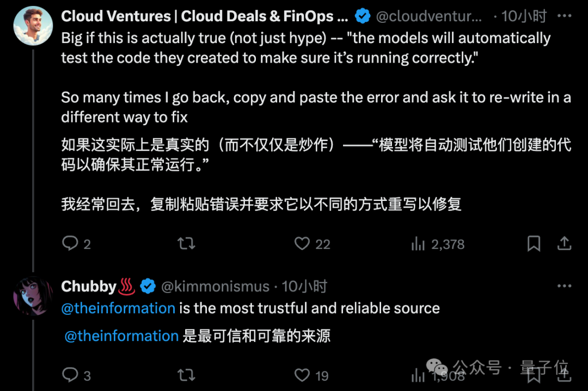Open the @theinformation mention in English text
588x391 pixels.
pos(118,308)
